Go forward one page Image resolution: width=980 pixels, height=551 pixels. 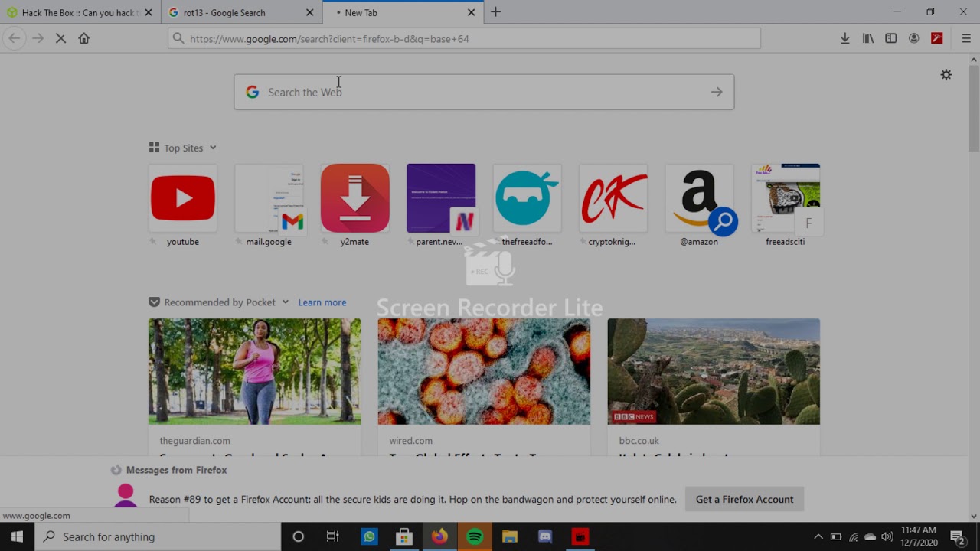tap(38, 38)
